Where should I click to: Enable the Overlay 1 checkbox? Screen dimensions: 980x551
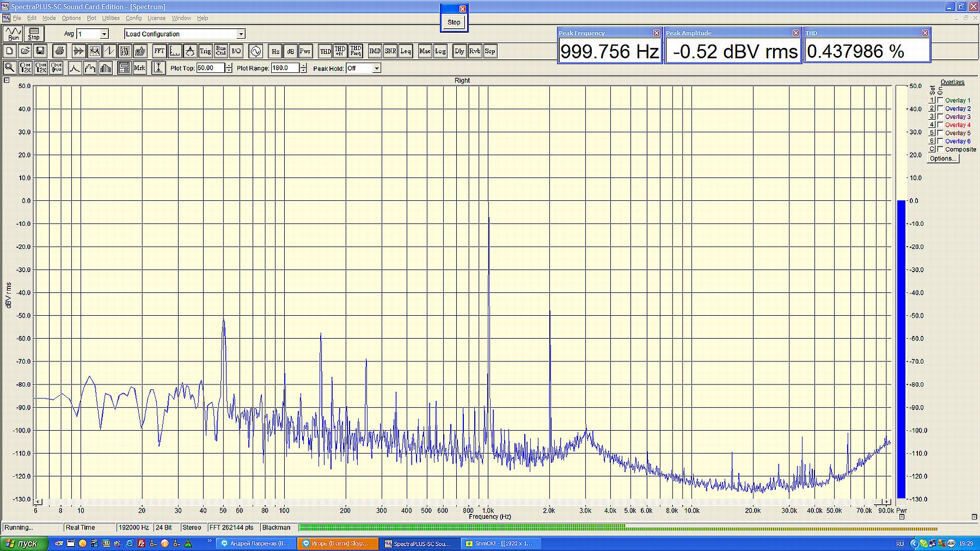click(x=940, y=100)
